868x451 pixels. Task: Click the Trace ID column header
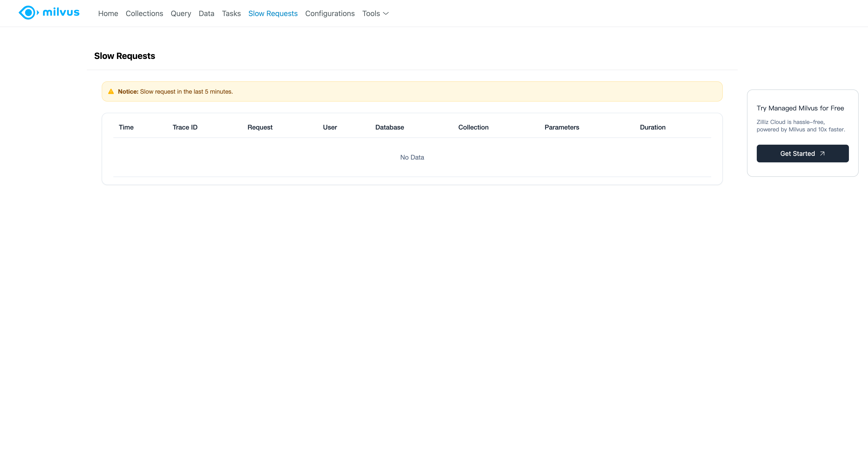click(185, 127)
